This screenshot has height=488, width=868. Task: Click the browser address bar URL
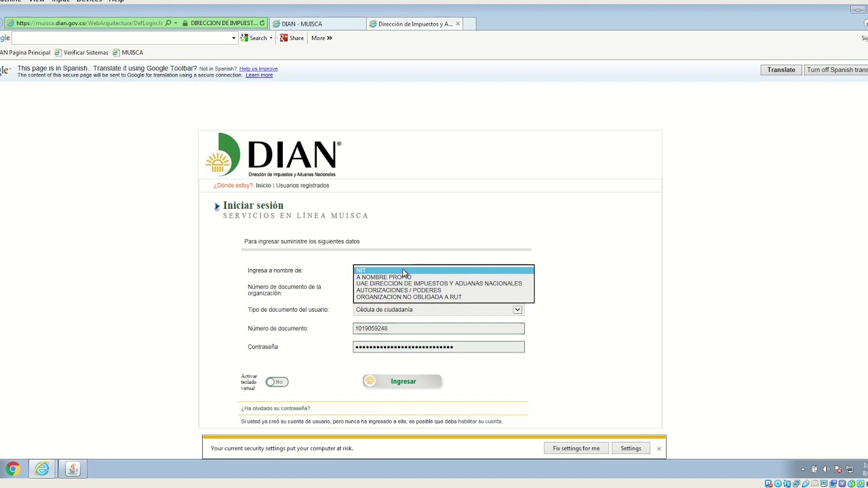coord(89,23)
